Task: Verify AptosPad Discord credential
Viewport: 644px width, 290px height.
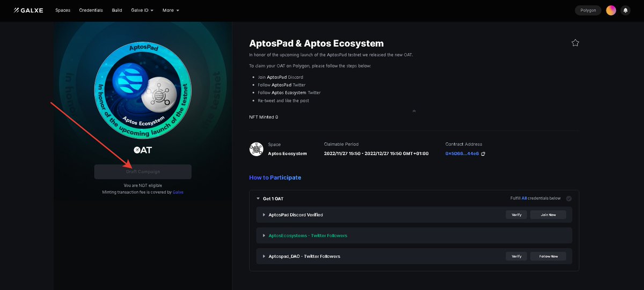Action: [516, 215]
